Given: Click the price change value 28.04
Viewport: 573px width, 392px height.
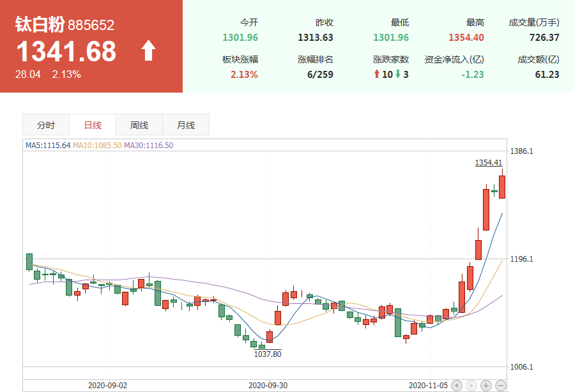Looking at the screenshot, I should click(x=27, y=75).
